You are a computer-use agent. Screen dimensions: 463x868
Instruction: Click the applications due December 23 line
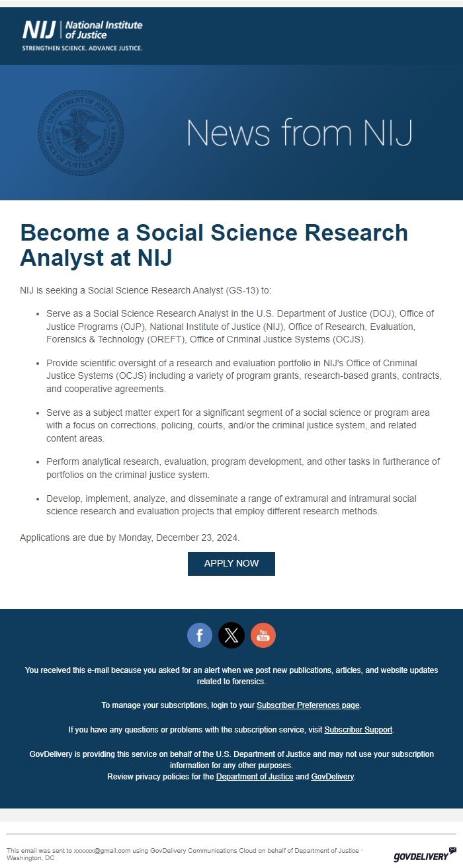pos(130,537)
